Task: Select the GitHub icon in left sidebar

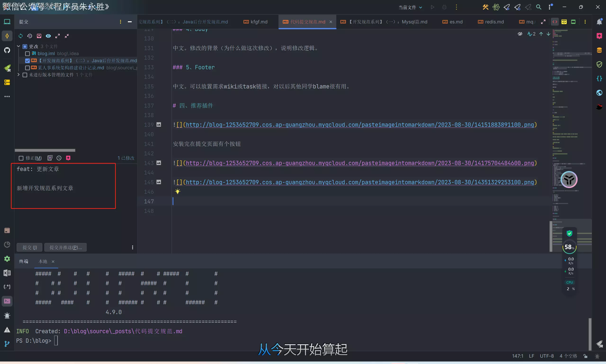Action: (x=7, y=50)
